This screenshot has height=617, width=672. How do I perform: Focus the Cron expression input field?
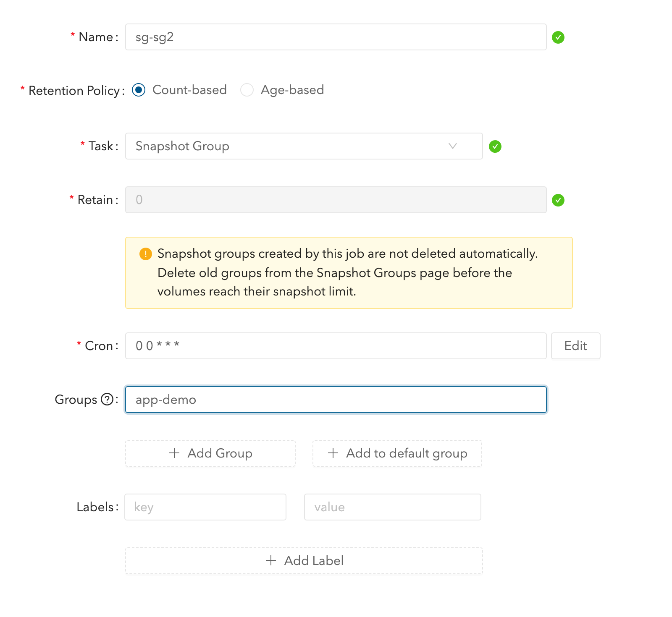click(x=336, y=346)
